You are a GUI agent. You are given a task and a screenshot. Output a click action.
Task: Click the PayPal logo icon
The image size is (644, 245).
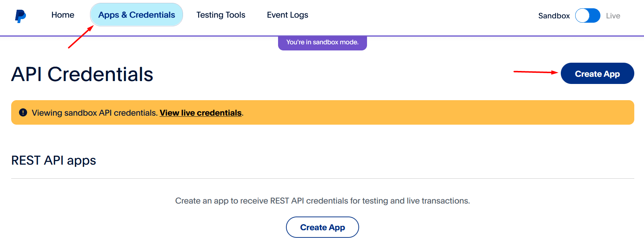[x=21, y=16]
